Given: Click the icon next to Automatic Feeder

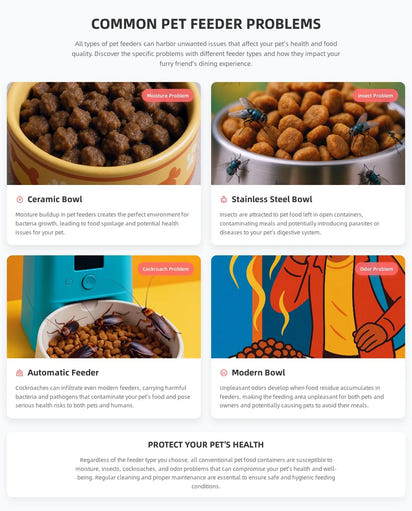Looking at the screenshot, I should pos(20,373).
